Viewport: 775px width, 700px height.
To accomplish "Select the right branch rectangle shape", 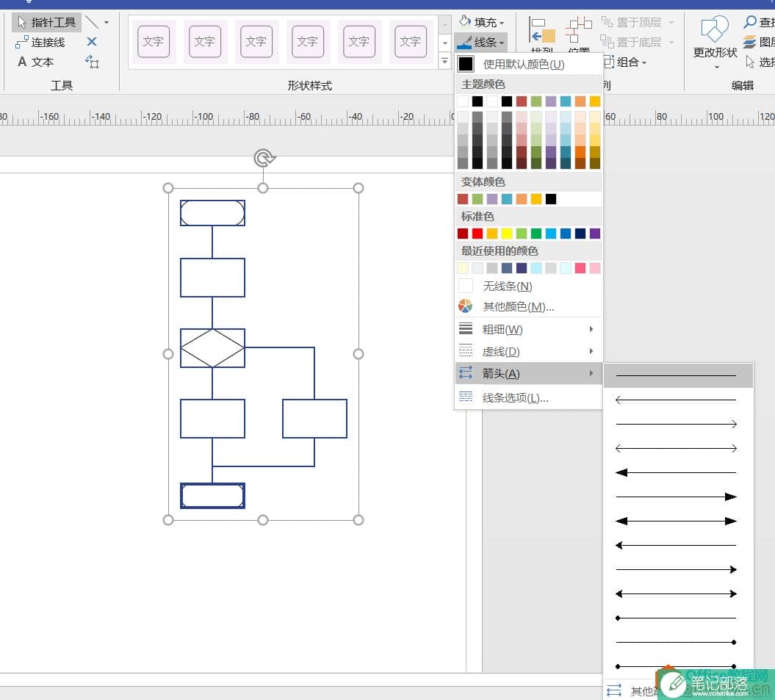I will [315, 419].
